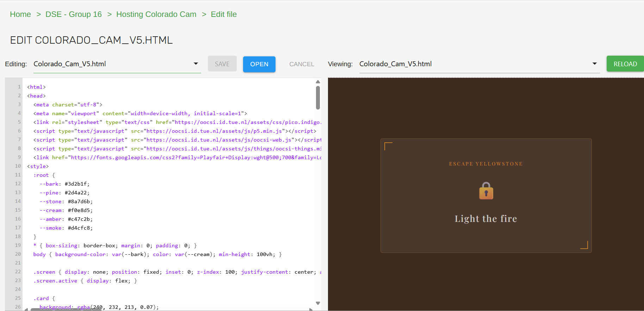The width and height of the screenshot is (644, 311).
Task: Click line number 1 in the gutter
Action: [x=19, y=87]
